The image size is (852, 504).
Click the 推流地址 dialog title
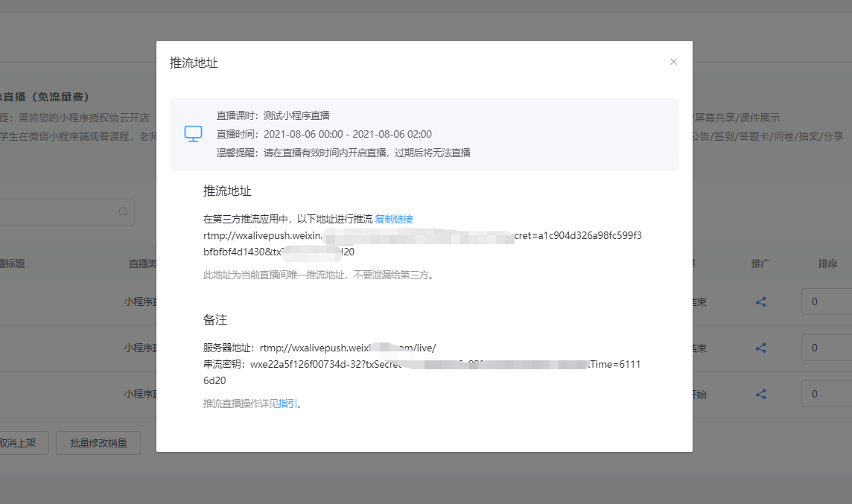point(194,63)
